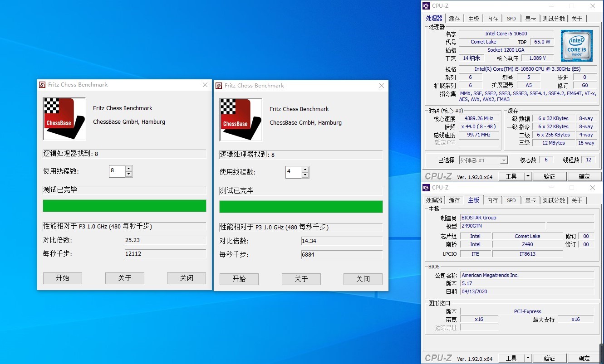This screenshot has height=364, width=604.
Task: Decrease thread count arrow in right Fritz window
Action: (x=305, y=175)
